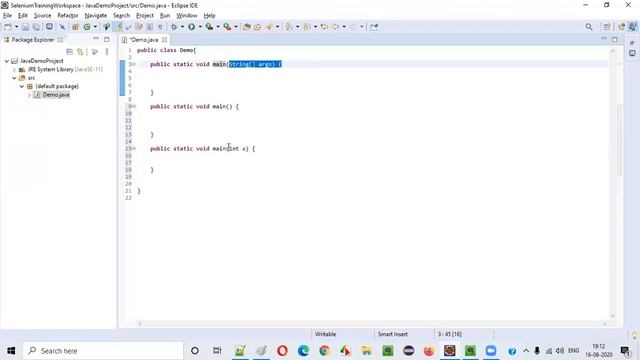
Task: Click the Run External Tools icon
Action: click(227, 27)
